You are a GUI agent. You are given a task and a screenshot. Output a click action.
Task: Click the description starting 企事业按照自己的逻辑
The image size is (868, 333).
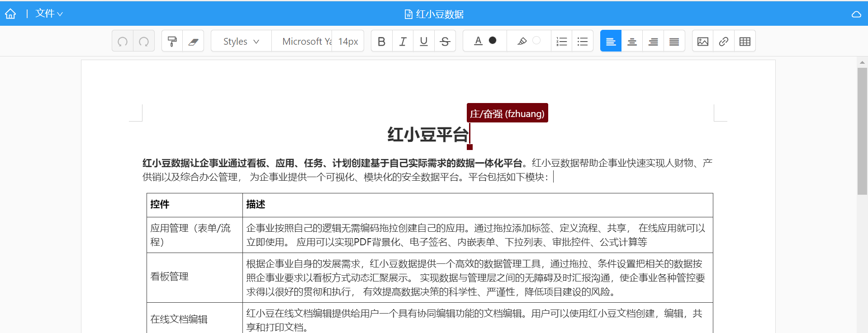(475, 235)
